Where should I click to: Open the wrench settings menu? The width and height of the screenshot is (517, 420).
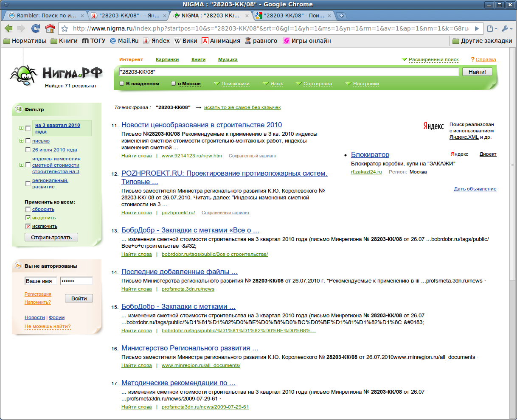tap(506, 28)
